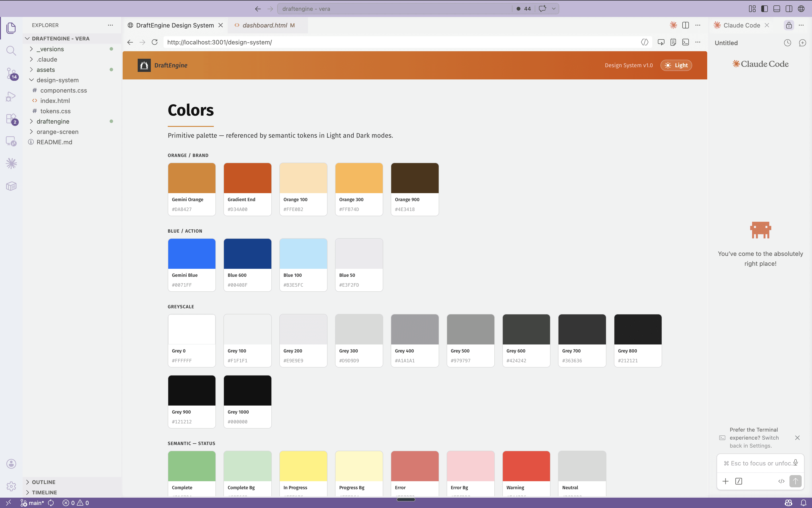
Task: Open Run and Debug view
Action: (x=11, y=96)
